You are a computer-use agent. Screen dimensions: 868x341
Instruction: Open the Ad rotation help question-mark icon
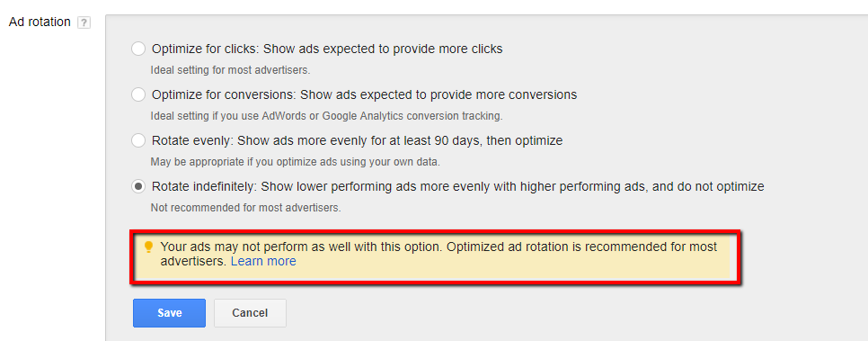pyautogui.click(x=84, y=22)
